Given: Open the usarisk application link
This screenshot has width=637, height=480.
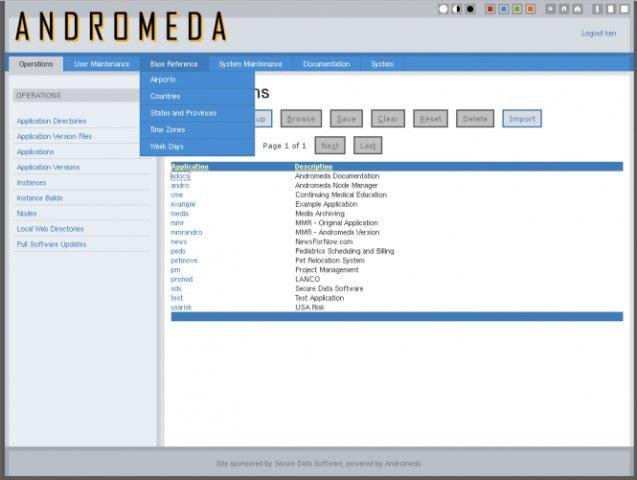Looking at the screenshot, I should click(181, 307).
